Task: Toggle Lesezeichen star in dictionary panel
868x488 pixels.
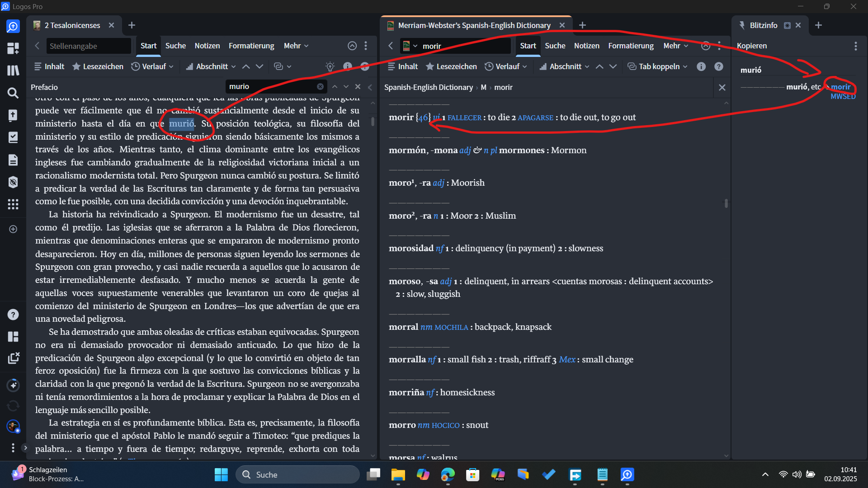Action: tap(451, 66)
